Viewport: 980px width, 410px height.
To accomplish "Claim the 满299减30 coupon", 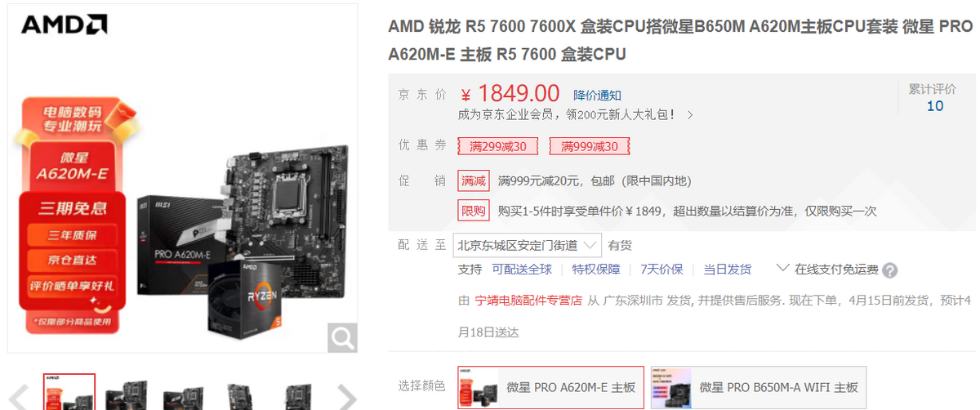I will click(x=497, y=146).
